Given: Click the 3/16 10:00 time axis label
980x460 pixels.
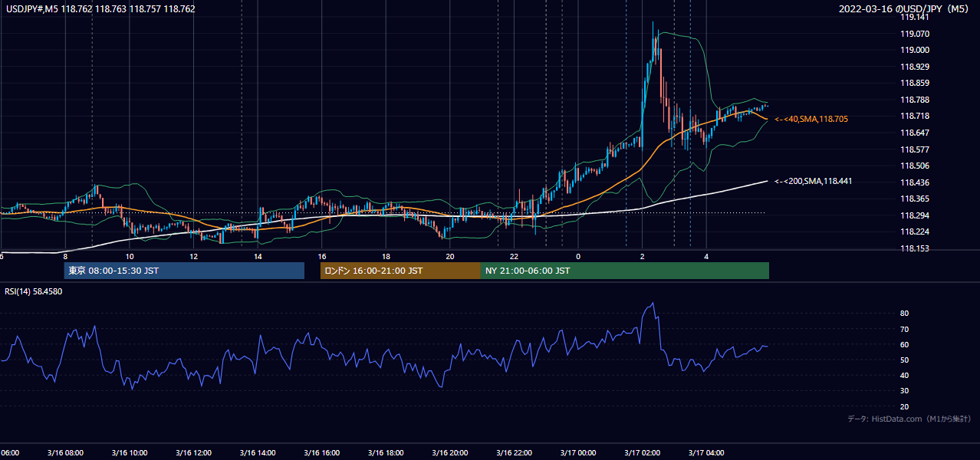Looking at the screenshot, I should (129, 453).
